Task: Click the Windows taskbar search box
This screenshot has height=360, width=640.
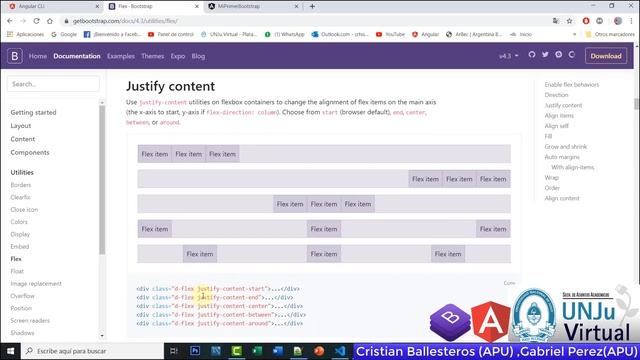Action: [93, 351]
